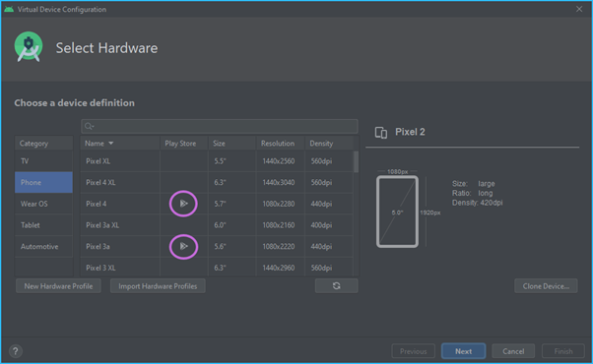Image resolution: width=593 pixels, height=364 pixels.
Task: Click the 1080x2160 resolution cell
Action: click(279, 225)
